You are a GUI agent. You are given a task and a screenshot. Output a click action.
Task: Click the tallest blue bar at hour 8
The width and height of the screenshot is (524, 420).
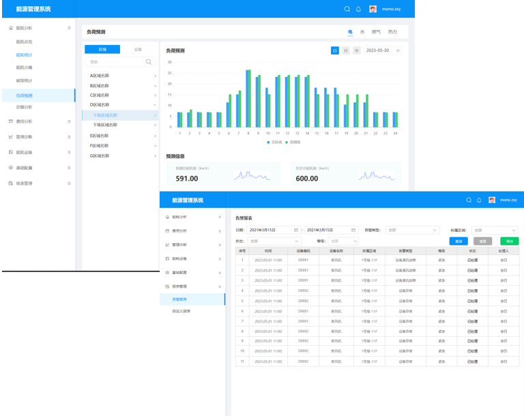[247, 98]
